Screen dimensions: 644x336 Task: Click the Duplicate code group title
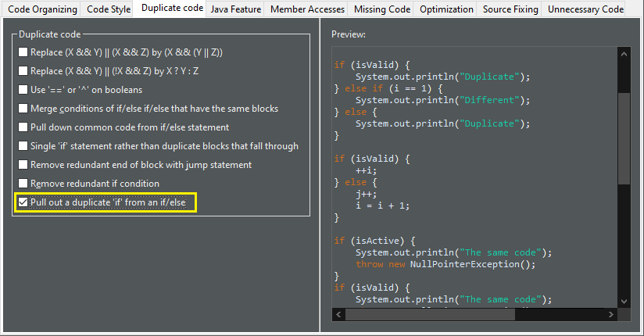50,34
